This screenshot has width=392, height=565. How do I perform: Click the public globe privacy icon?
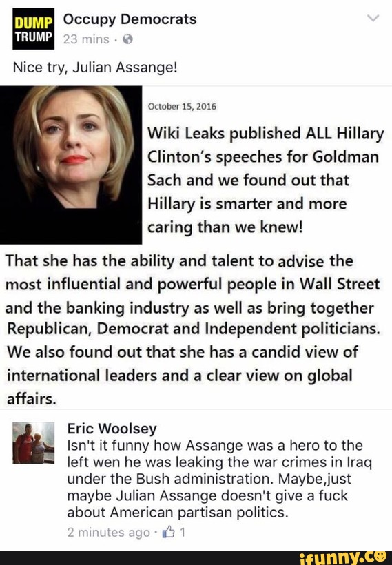point(128,39)
